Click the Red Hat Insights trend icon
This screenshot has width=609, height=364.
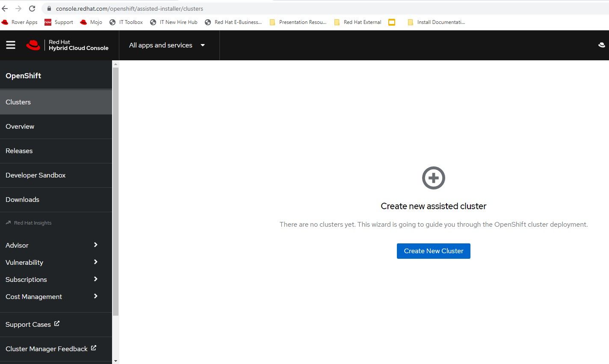[x=8, y=222]
